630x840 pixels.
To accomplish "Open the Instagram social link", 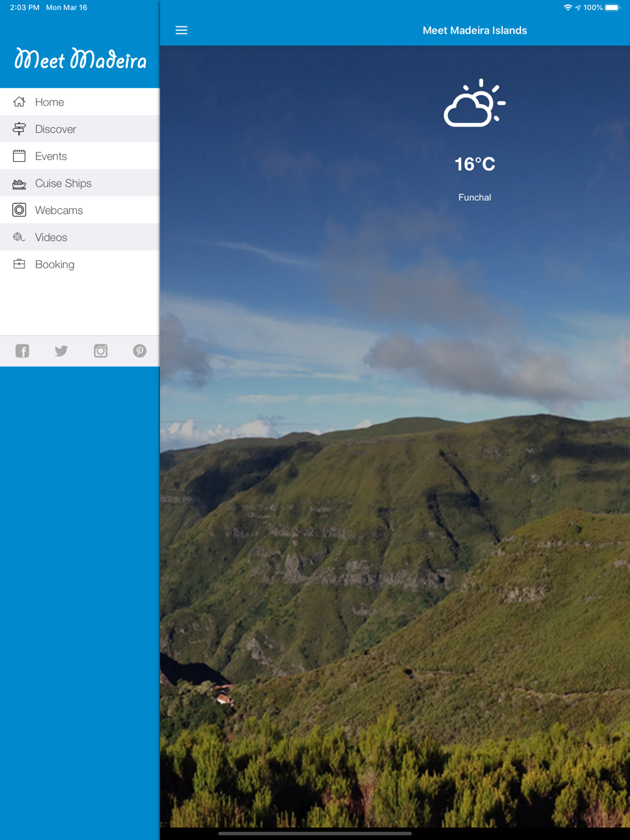I will click(x=101, y=351).
